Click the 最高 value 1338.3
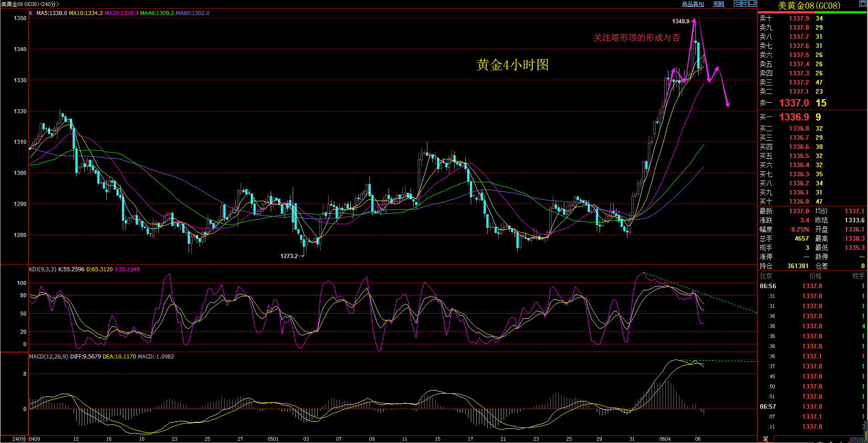The image size is (868, 443). click(x=854, y=238)
